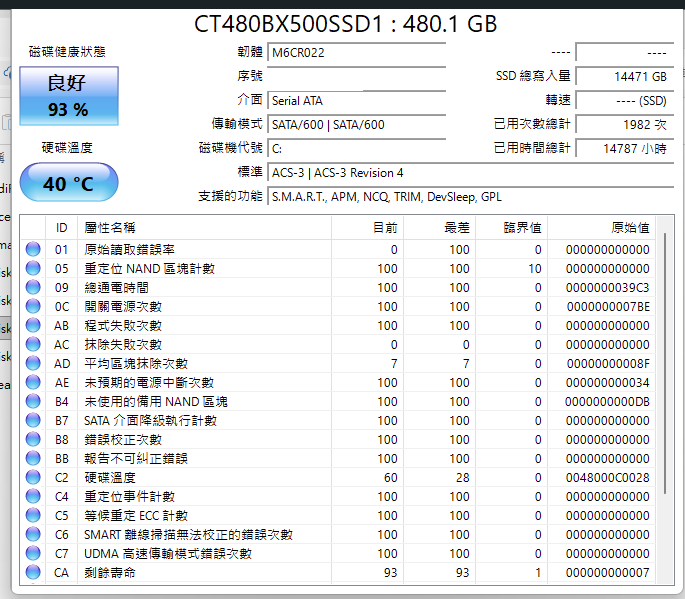Select raw value 0000000039C3
The height and width of the screenshot is (599, 685).
[x=608, y=288]
